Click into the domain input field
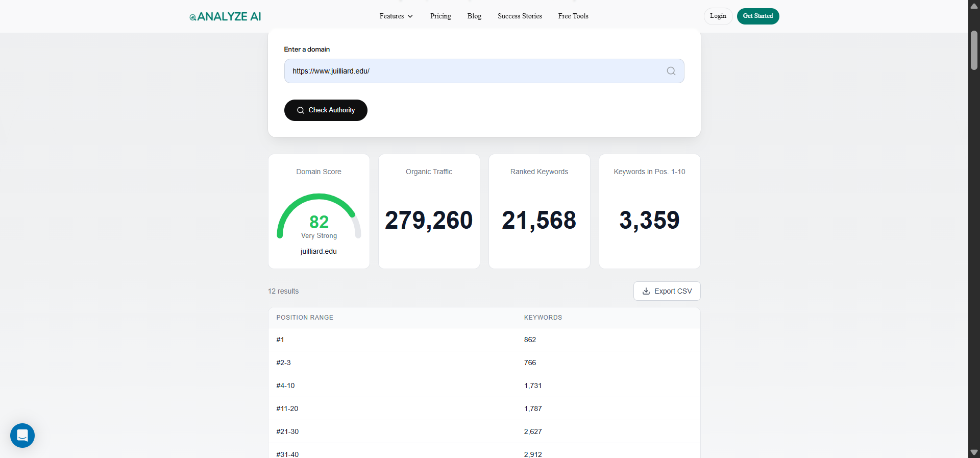The image size is (980, 458). pos(484,71)
